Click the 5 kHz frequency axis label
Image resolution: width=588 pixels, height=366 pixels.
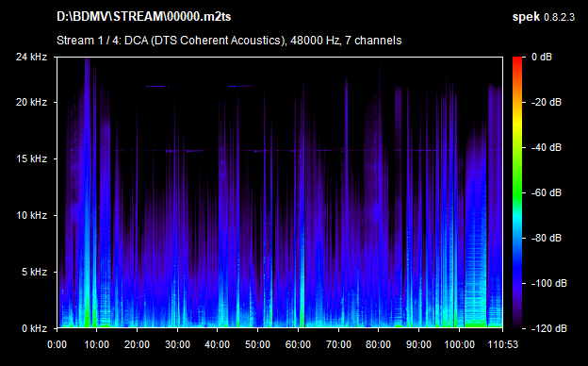click(x=34, y=272)
